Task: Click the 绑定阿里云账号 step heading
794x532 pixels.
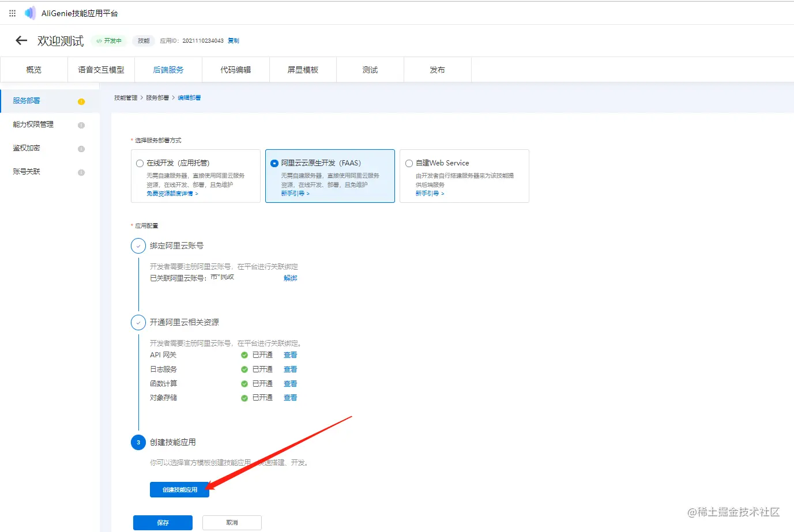Action: point(176,246)
